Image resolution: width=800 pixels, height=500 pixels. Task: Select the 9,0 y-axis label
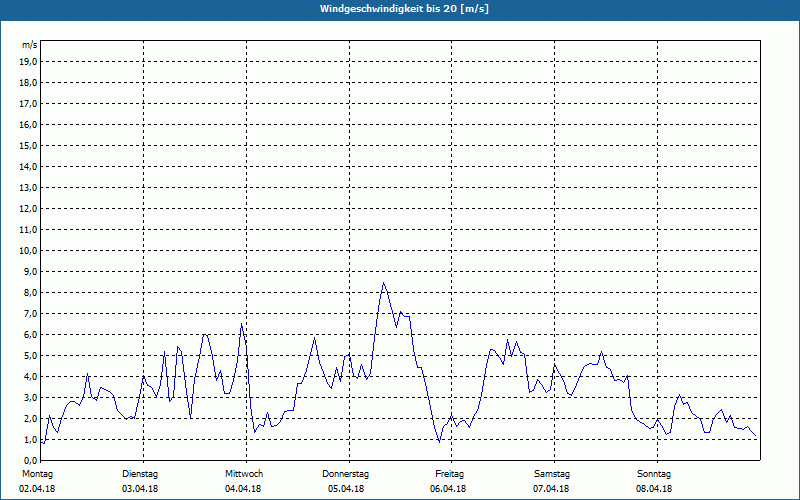tap(31, 271)
